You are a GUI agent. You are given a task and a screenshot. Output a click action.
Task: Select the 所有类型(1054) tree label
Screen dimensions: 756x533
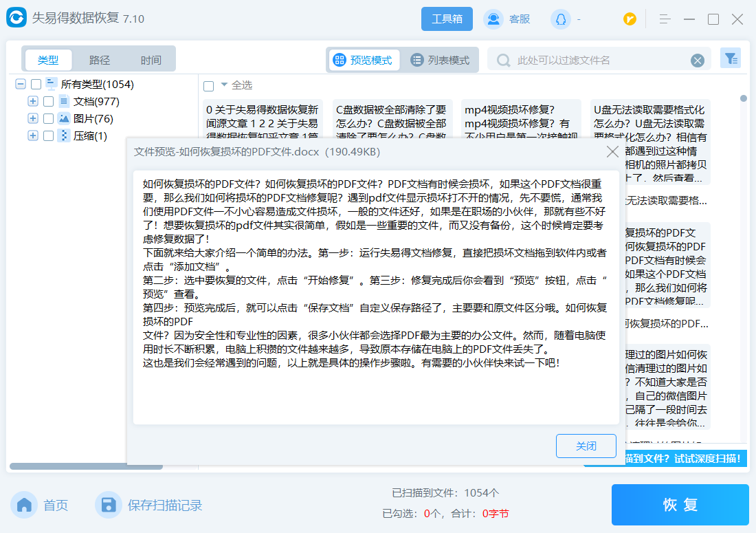[98, 85]
